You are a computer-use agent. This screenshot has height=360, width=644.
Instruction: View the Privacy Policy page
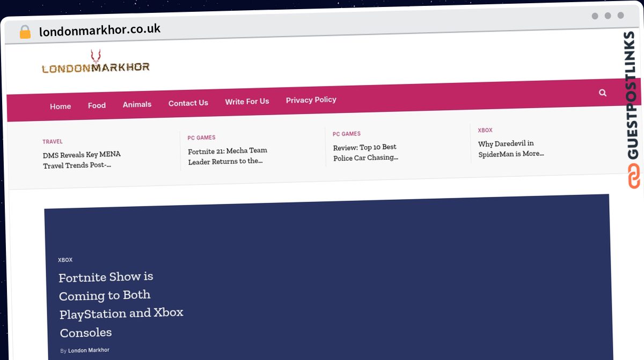click(311, 100)
